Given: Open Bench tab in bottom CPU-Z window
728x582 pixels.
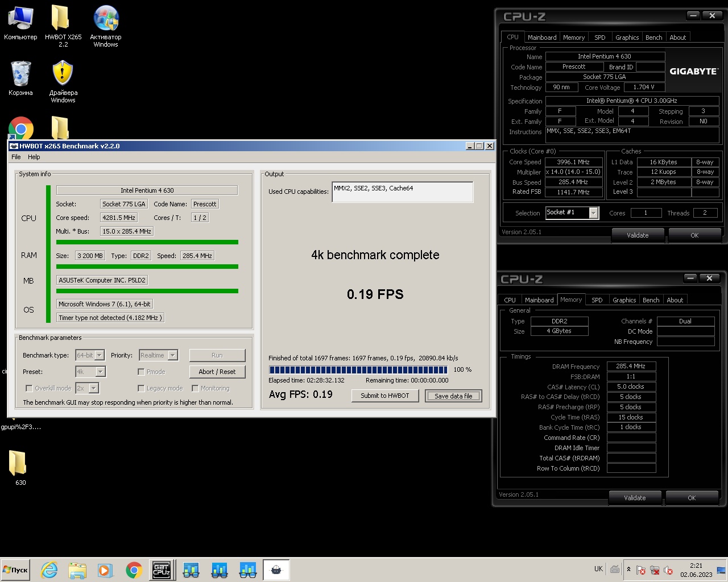Looking at the screenshot, I should [651, 300].
